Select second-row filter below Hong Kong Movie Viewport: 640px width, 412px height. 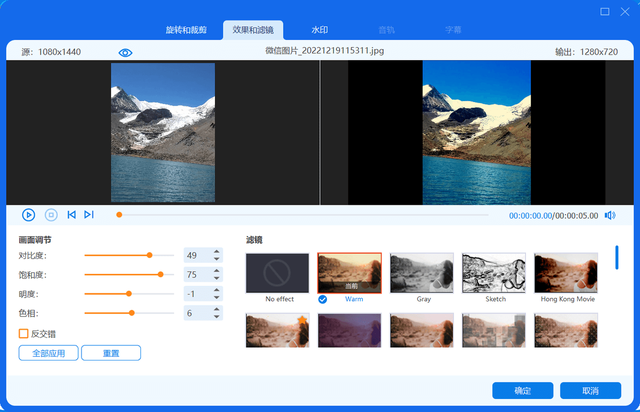pyautogui.click(x=566, y=330)
